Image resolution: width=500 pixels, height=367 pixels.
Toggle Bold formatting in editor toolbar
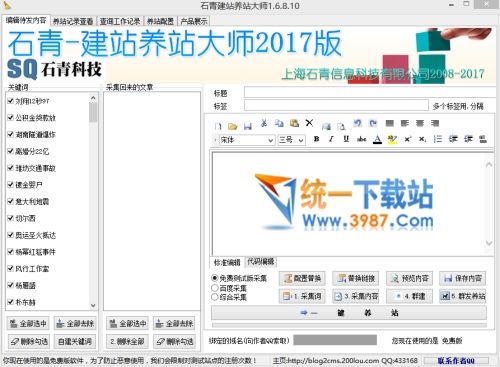317,139
